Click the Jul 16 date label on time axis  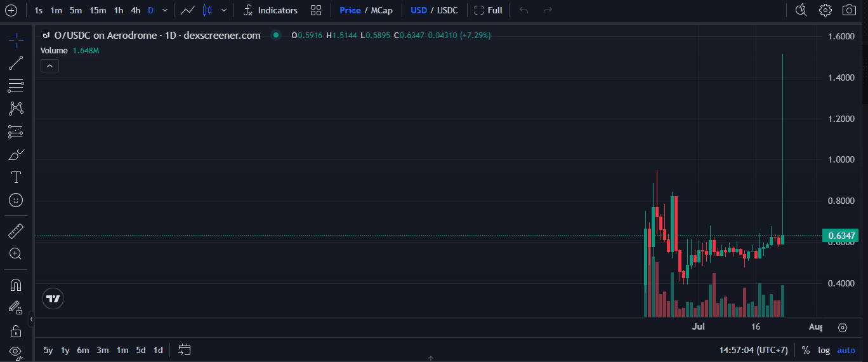pyautogui.click(x=756, y=327)
